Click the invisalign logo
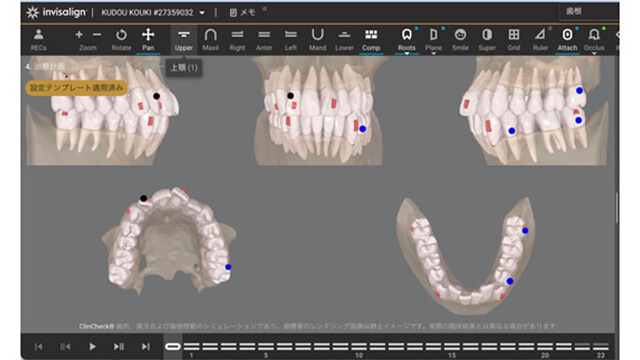This screenshot has width=640, height=360. click(x=56, y=13)
